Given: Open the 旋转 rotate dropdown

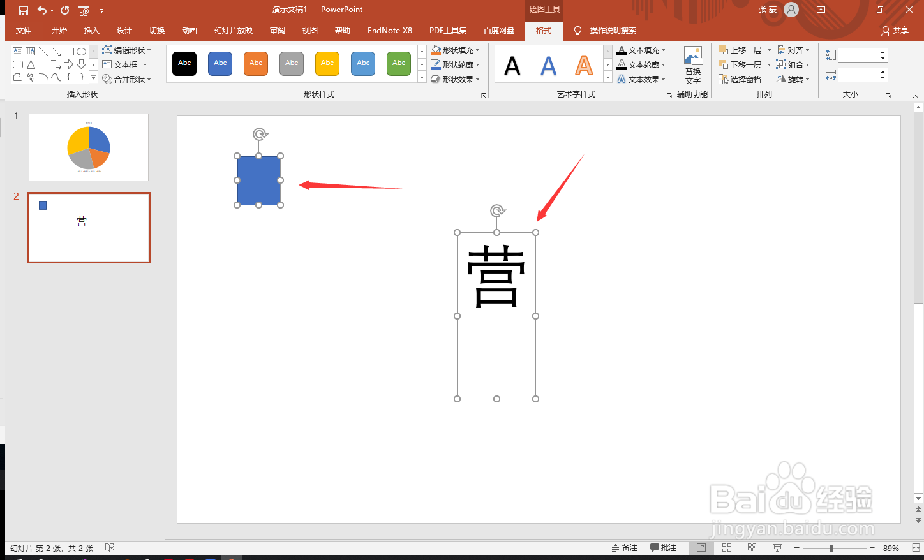Looking at the screenshot, I should click(x=793, y=79).
